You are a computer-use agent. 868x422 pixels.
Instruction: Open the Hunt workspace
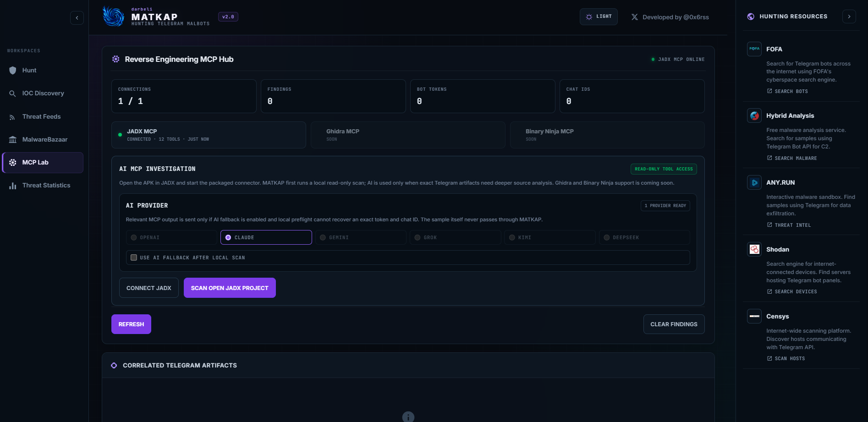click(43, 70)
